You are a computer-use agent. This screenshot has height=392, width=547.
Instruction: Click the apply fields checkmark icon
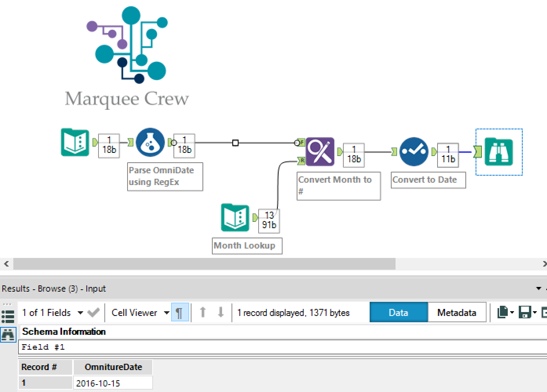click(x=93, y=313)
